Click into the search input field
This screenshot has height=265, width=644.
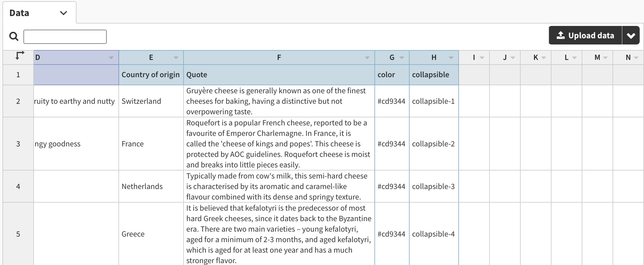pos(65,37)
